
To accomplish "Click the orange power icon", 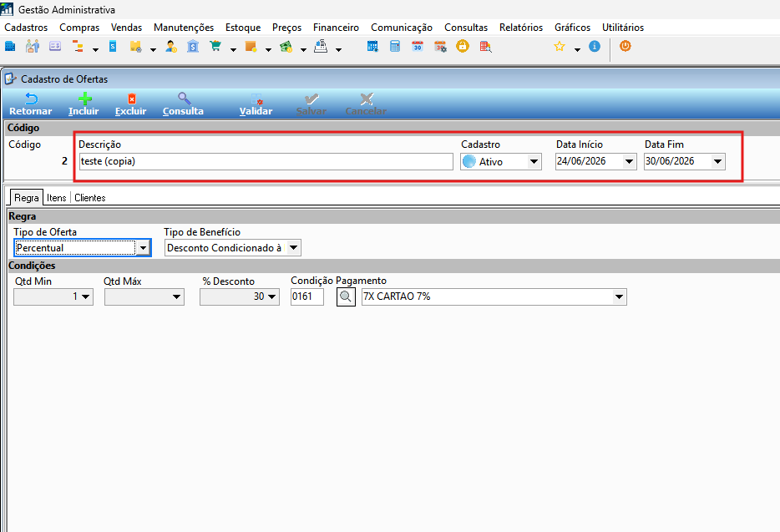I will 626,46.
